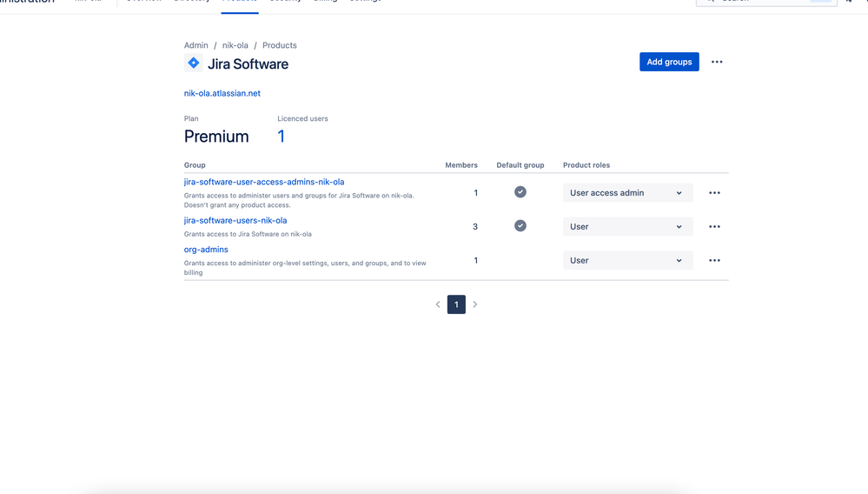
Task: Go to previous page with left arrow
Action: point(438,304)
